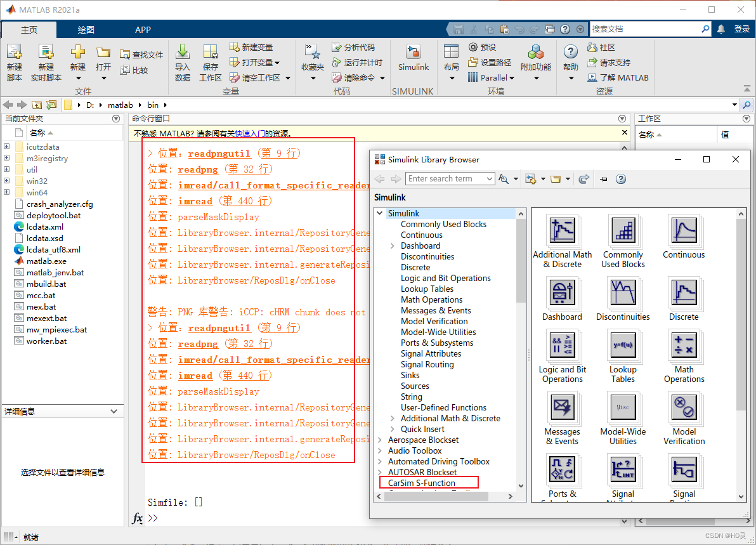Click the Save Workspace (保存工作区) icon
The width and height of the screenshot is (756, 545).
210,52
